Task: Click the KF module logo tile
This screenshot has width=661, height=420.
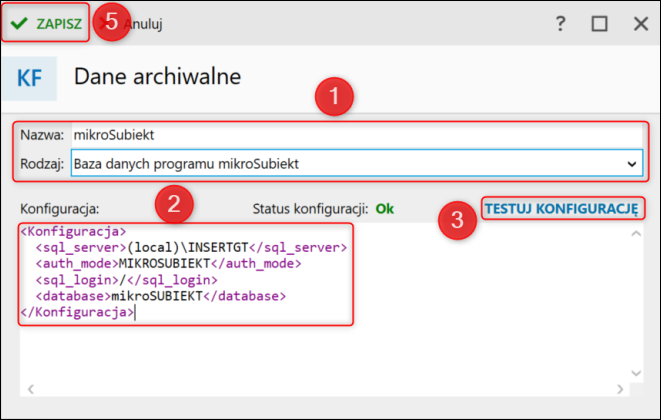Action: tap(30, 78)
